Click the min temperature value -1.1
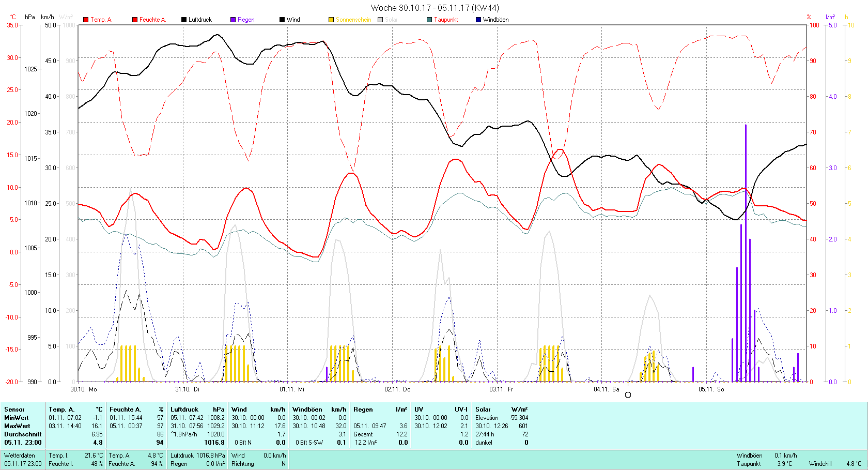Screen dimensions: 868x470 pos(98,417)
